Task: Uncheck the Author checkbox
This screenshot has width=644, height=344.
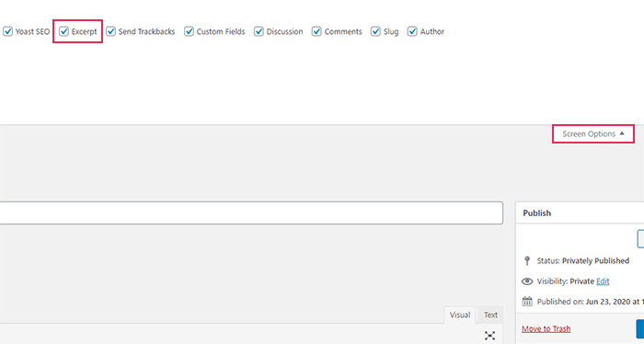Action: [412, 31]
